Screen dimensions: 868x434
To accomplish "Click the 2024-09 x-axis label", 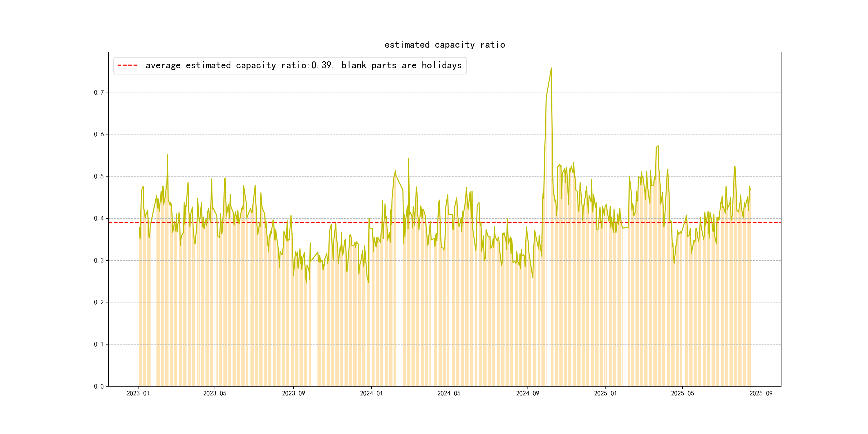I will (527, 394).
